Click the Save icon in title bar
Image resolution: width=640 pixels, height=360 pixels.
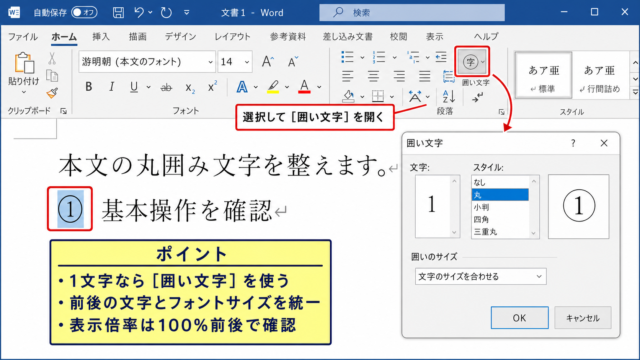[118, 13]
